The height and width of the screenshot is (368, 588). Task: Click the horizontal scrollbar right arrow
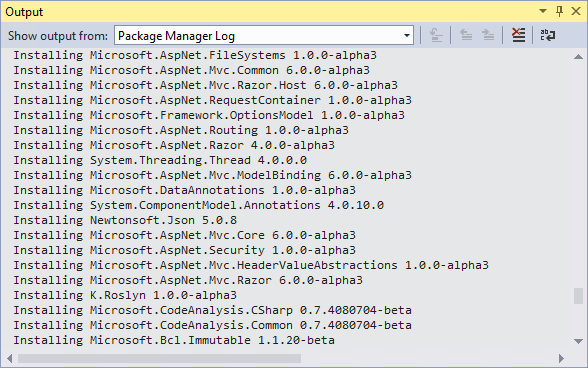(561, 358)
